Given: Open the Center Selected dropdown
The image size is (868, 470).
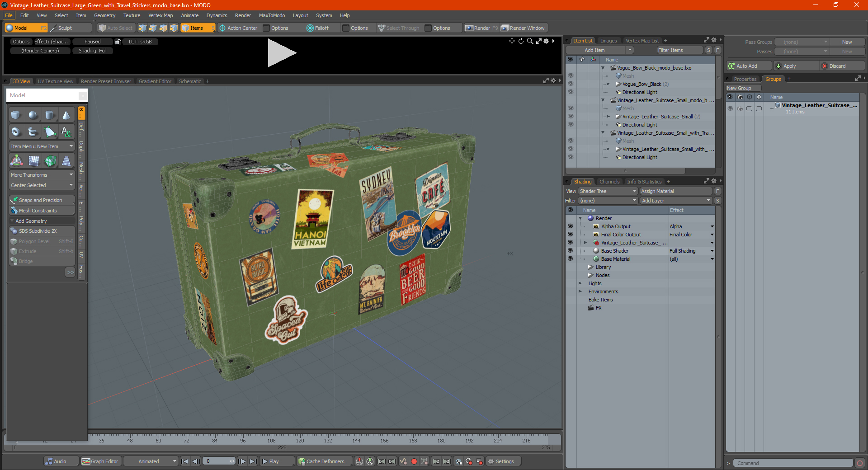Looking at the screenshot, I should coord(42,185).
